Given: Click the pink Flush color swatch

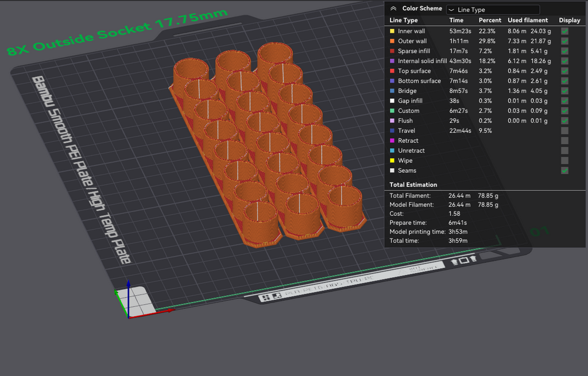Looking at the screenshot, I should [x=392, y=121].
